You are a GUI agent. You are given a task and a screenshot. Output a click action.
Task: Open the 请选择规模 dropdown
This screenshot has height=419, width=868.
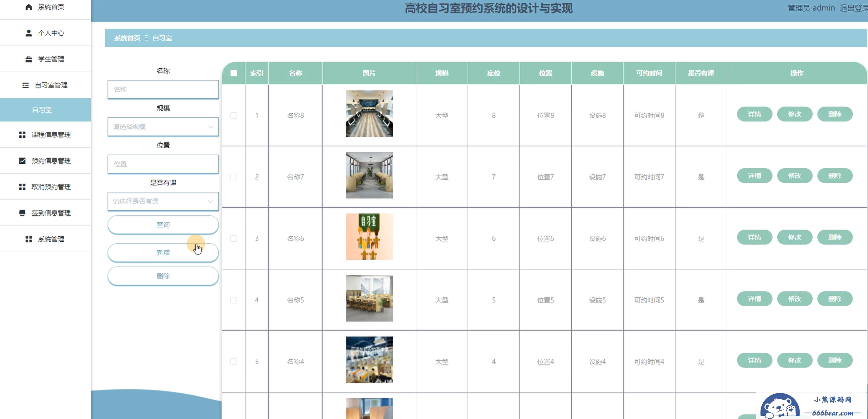coord(163,127)
